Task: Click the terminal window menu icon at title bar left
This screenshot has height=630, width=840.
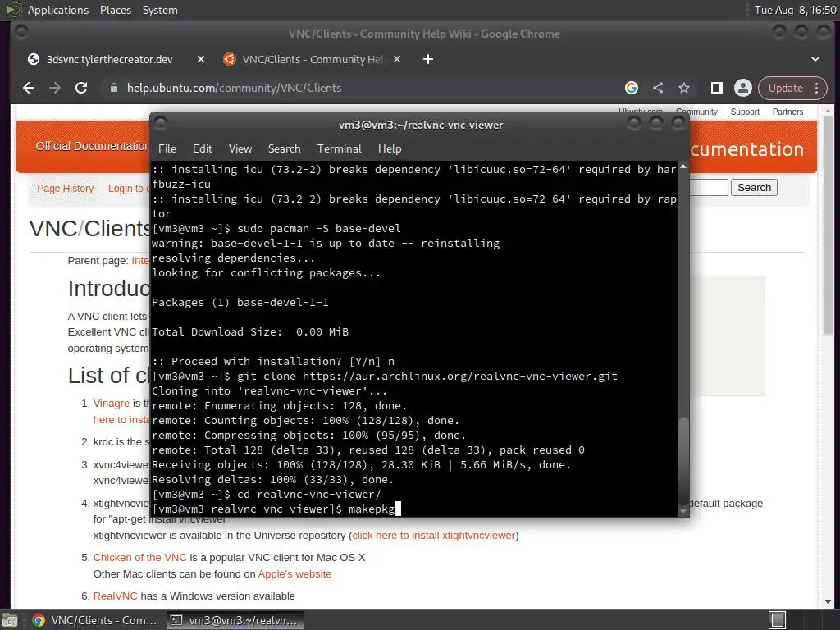Action: coord(162,124)
